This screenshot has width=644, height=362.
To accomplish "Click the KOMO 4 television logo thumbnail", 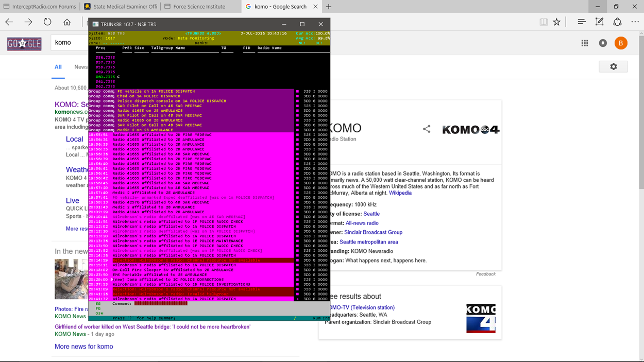I will point(481,318).
